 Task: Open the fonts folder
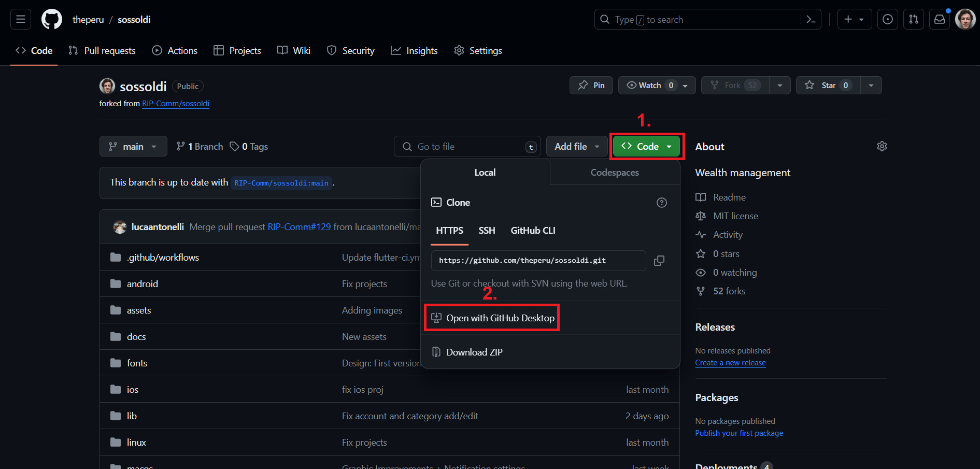point(137,363)
